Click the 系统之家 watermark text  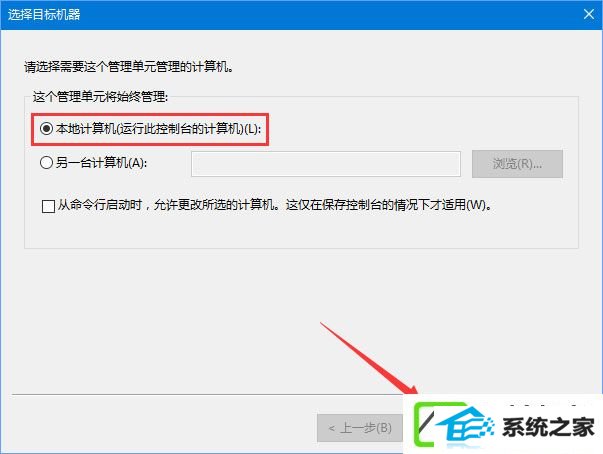point(548,427)
